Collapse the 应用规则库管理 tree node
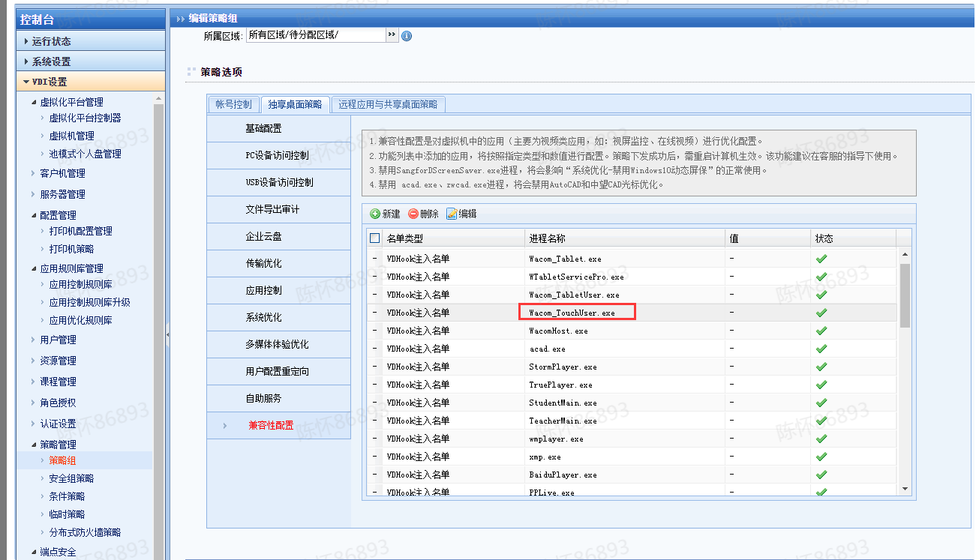This screenshot has width=976, height=560. point(33,268)
